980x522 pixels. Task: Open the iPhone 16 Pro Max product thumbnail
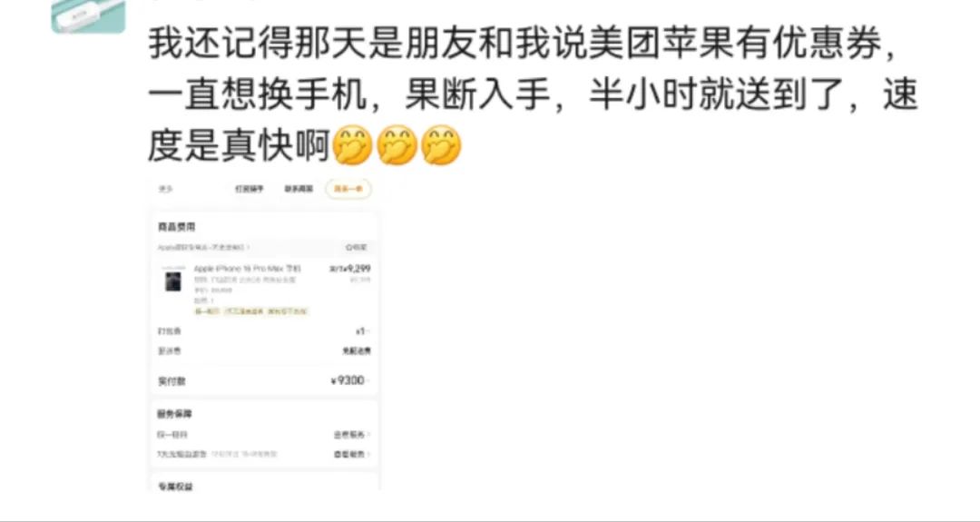pos(172,280)
